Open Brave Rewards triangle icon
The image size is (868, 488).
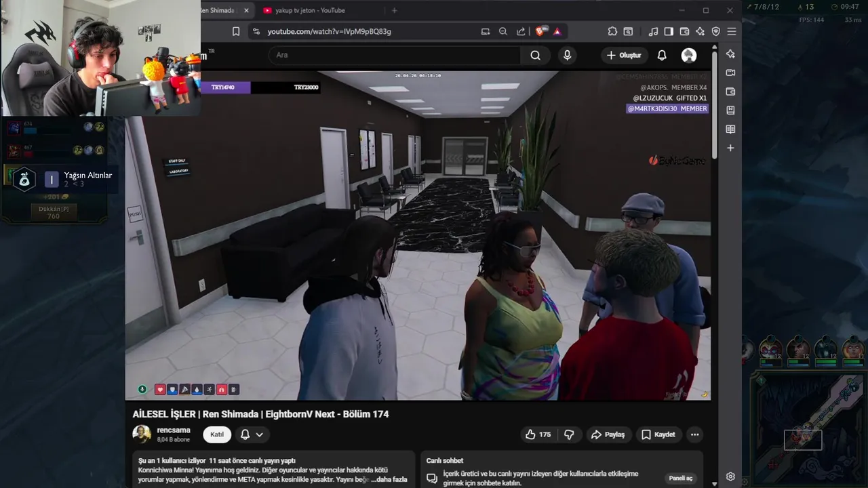tap(557, 31)
